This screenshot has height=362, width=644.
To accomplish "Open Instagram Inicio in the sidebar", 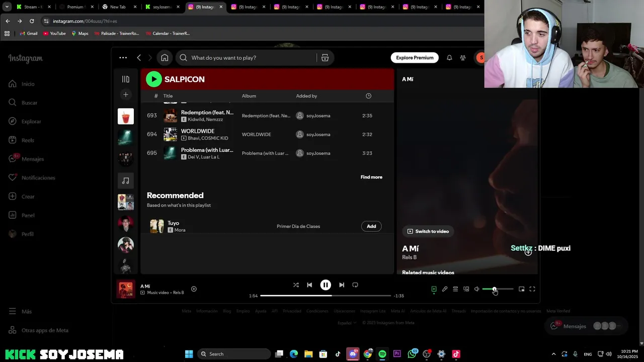I will pos(22,84).
